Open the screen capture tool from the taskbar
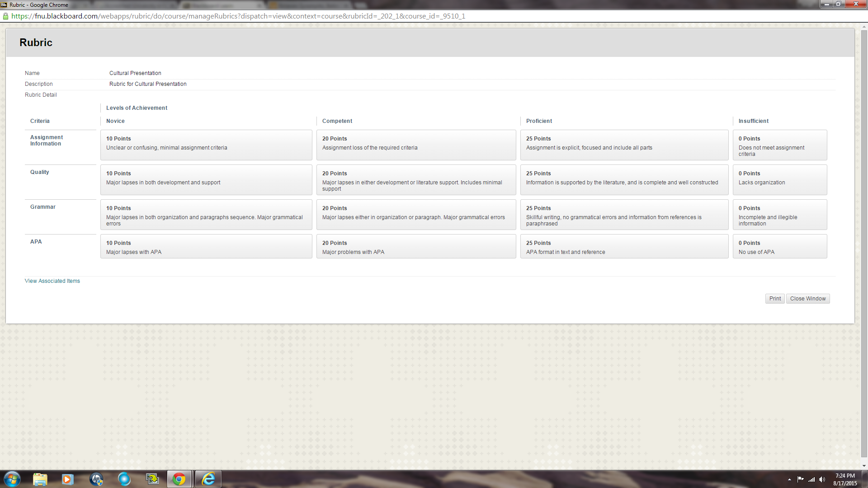868x488 pixels. 152,479
